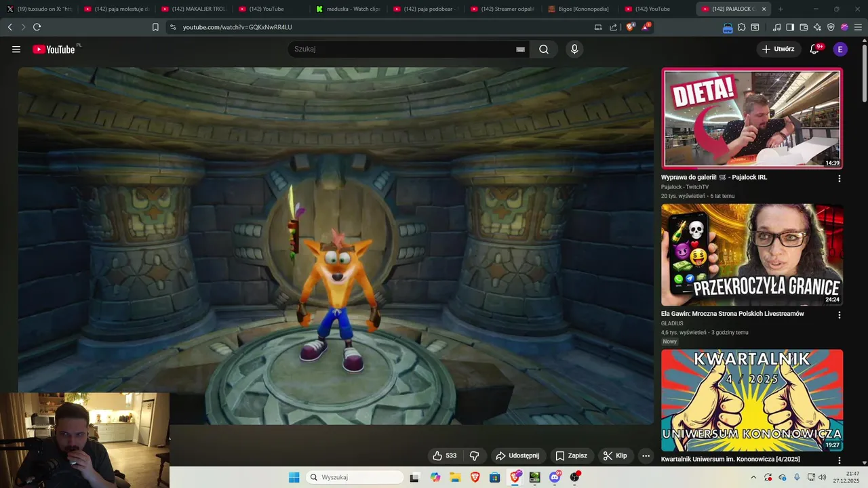Screen dimensions: 868x488
Task: Open options menu for 'Kwartalnik Uniwersum' video
Action: click(839, 460)
